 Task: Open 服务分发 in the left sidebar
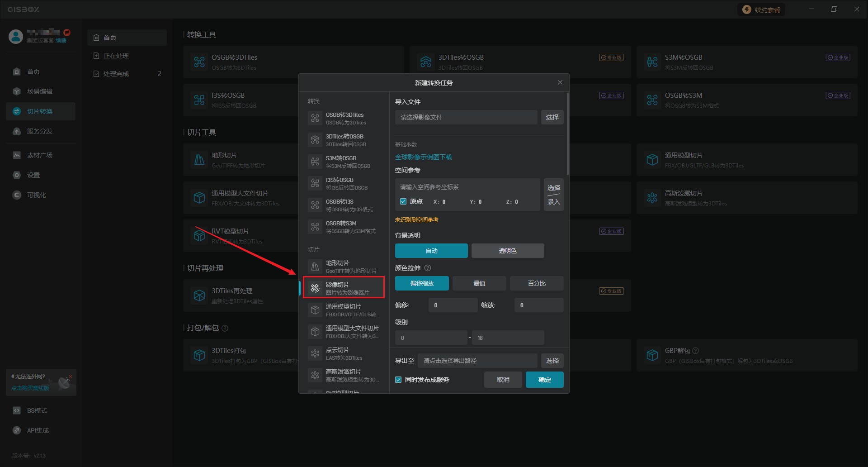point(40,131)
